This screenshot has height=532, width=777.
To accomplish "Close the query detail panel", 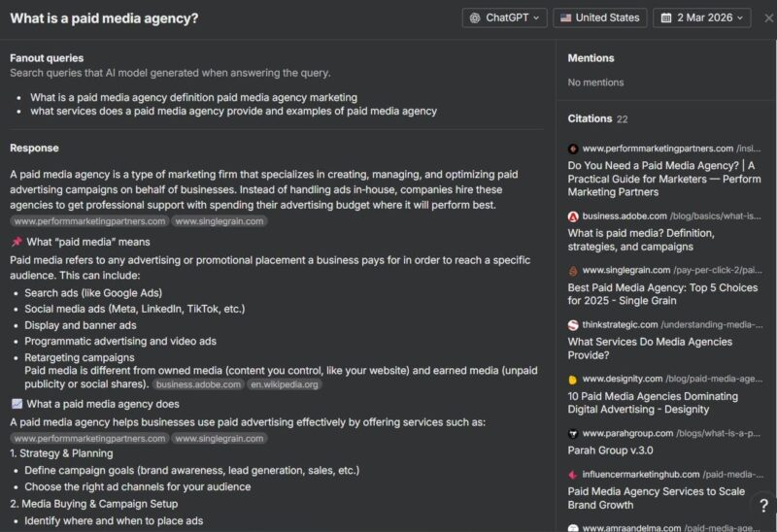I will click(768, 18).
